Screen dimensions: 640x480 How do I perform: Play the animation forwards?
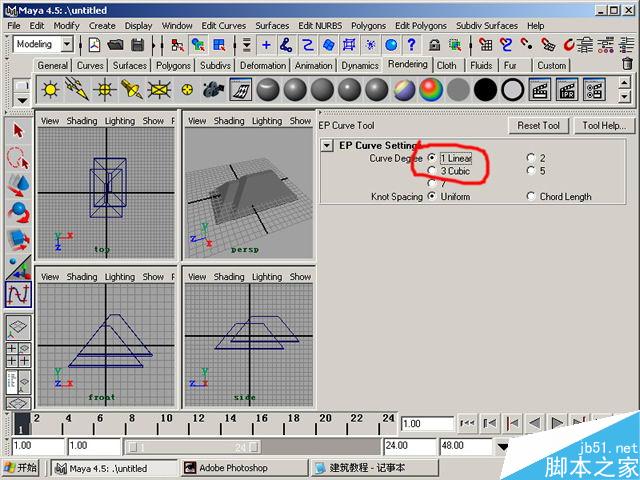coord(557,423)
